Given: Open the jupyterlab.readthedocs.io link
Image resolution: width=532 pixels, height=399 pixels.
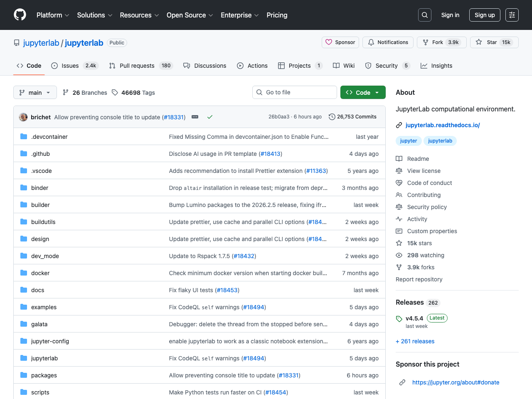Looking at the screenshot, I should coord(442,125).
